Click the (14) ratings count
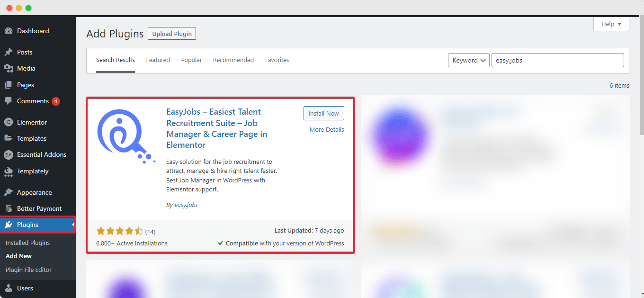Image resolution: width=644 pixels, height=298 pixels. coord(151,232)
